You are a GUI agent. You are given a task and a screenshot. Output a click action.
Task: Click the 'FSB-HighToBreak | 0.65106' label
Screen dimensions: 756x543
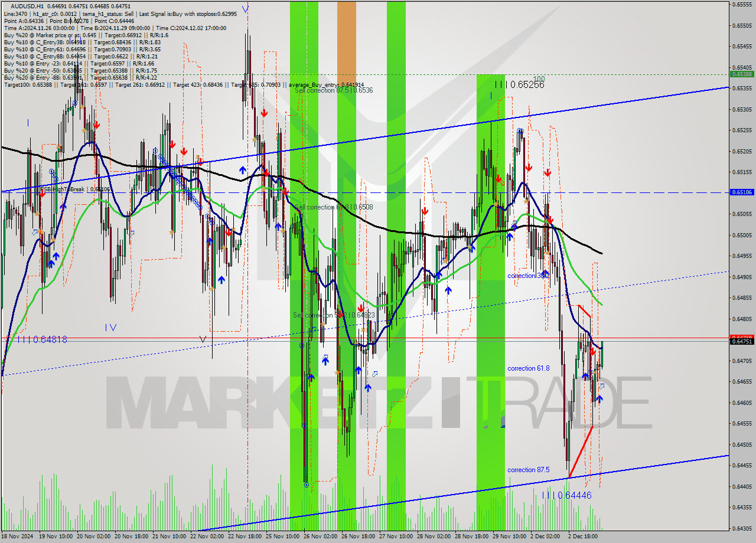click(75, 189)
